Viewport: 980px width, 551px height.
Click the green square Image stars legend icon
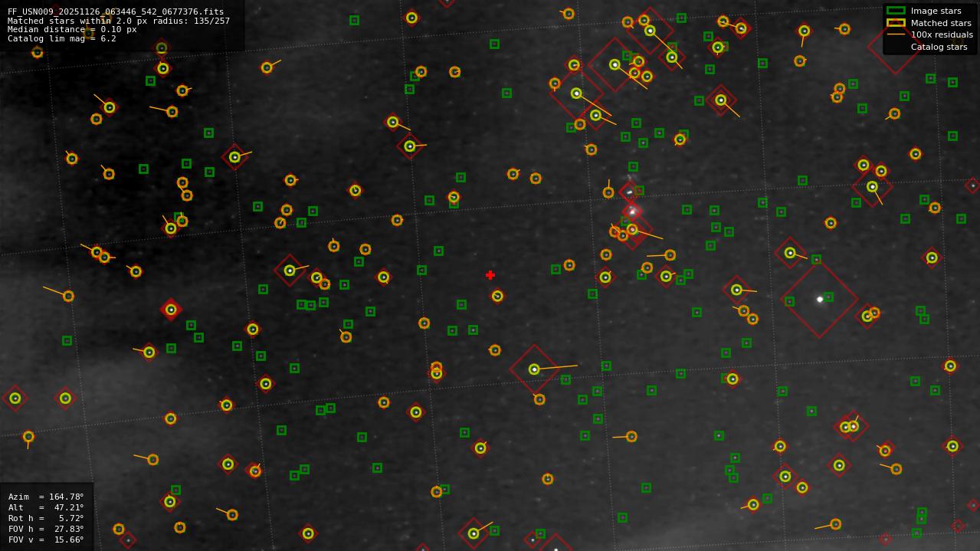896,11
